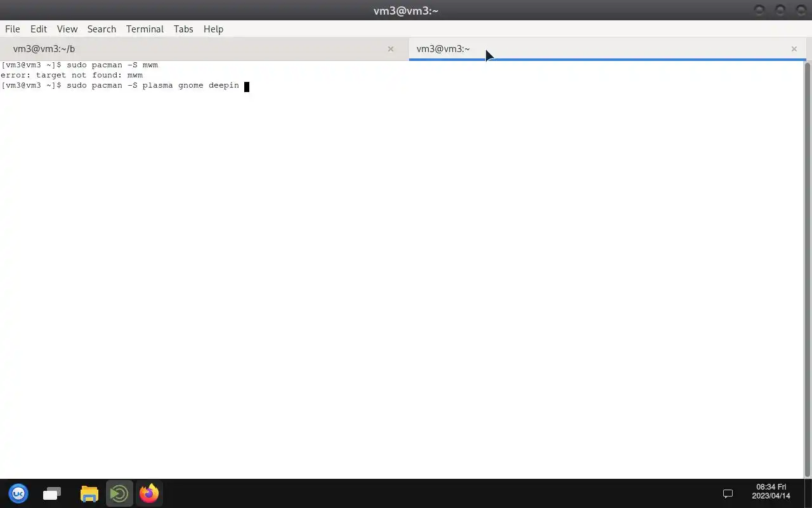Launch the file manager from taskbar

click(89, 493)
